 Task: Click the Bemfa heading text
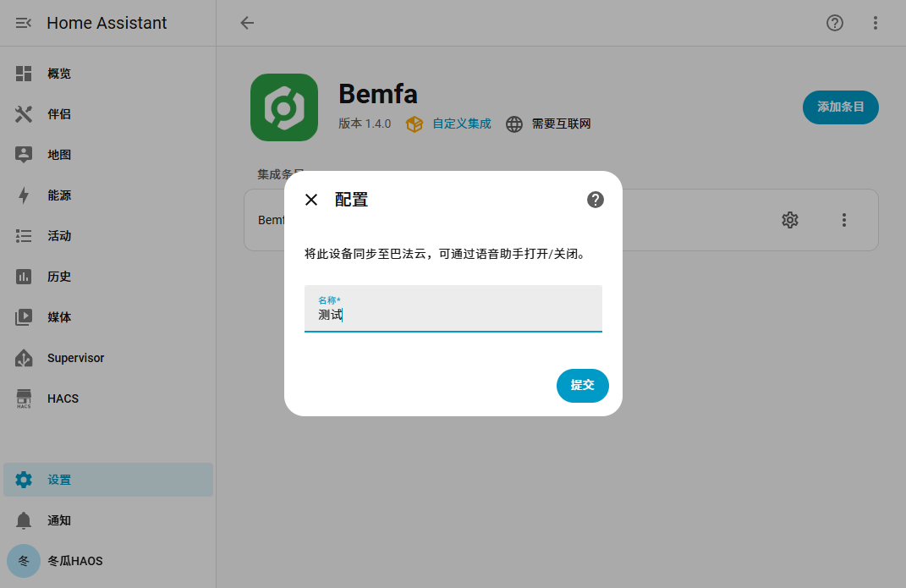coord(378,94)
